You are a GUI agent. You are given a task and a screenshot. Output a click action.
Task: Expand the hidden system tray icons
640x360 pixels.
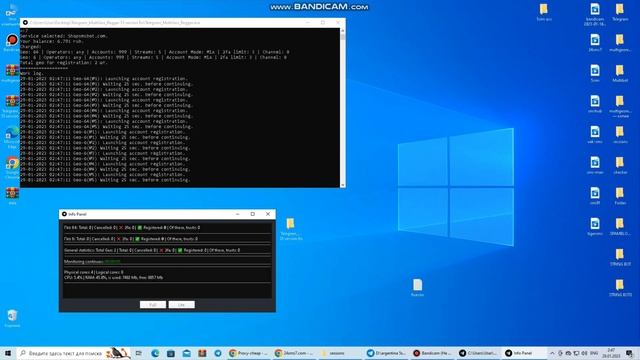pos(552,353)
